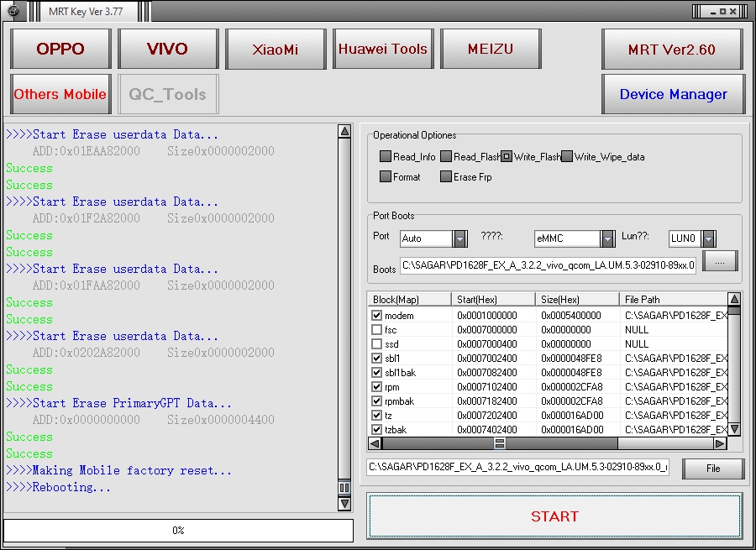Click the sbl1 start address 0x0007002400
This screenshot has height=550, width=756.
tap(487, 359)
